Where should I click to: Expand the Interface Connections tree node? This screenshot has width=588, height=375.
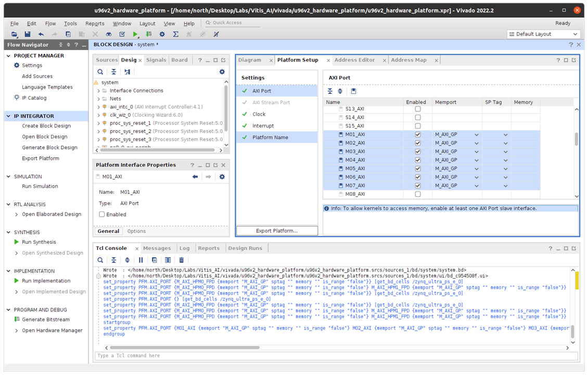point(99,91)
